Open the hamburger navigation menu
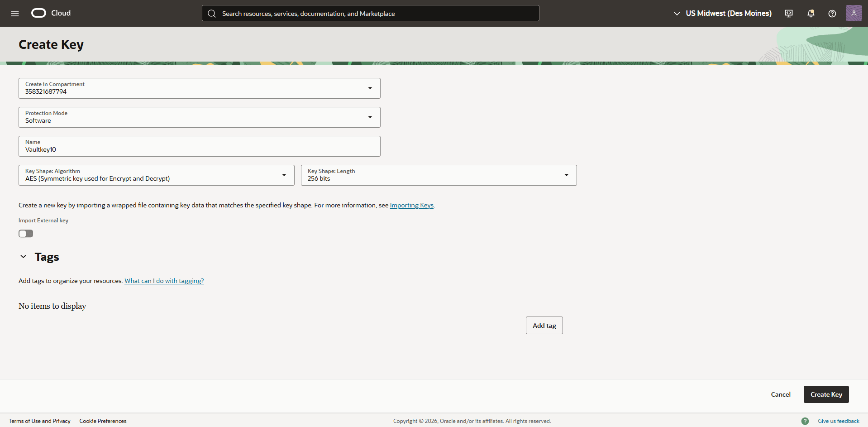This screenshot has width=868, height=427. tap(15, 13)
